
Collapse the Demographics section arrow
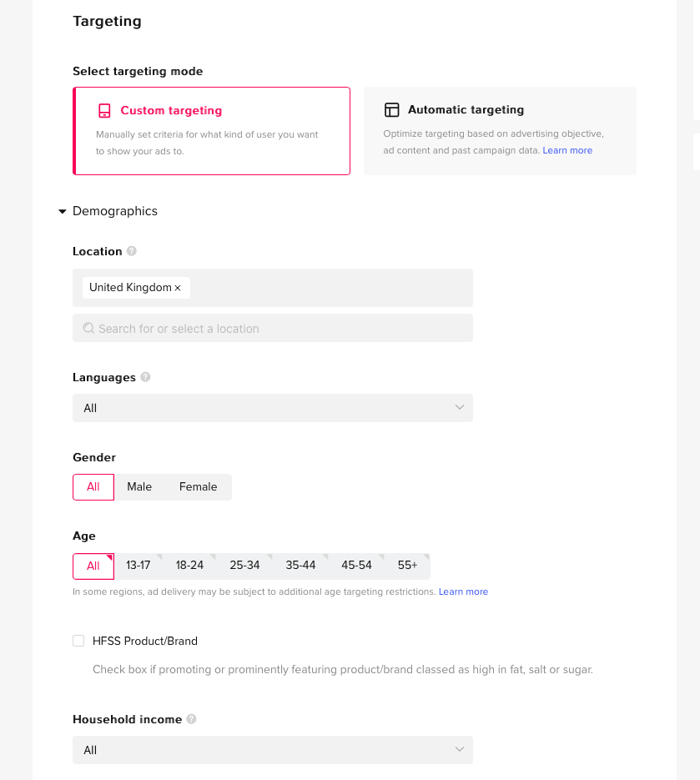click(x=62, y=212)
